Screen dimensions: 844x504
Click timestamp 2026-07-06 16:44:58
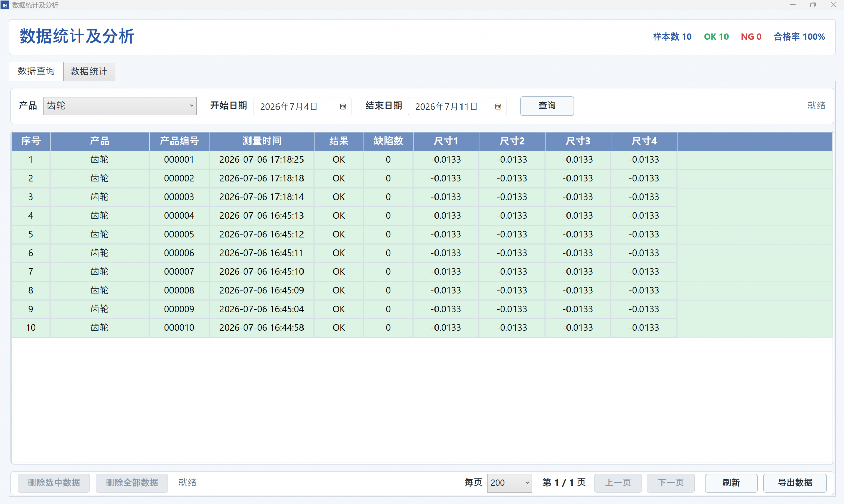(x=262, y=328)
